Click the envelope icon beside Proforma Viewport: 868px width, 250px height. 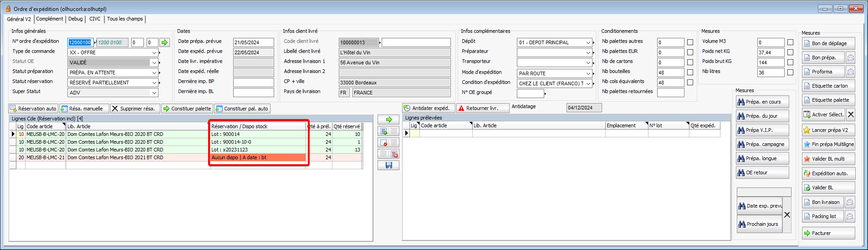850,72
